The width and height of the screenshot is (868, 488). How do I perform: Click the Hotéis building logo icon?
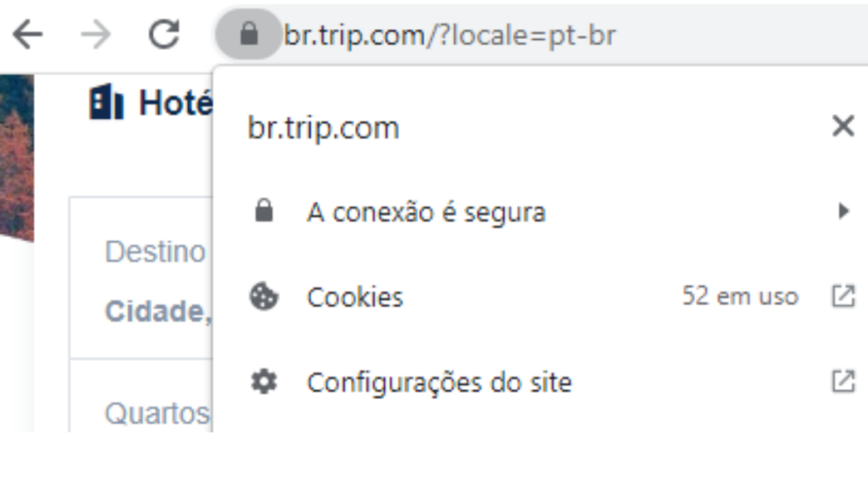coord(105,102)
